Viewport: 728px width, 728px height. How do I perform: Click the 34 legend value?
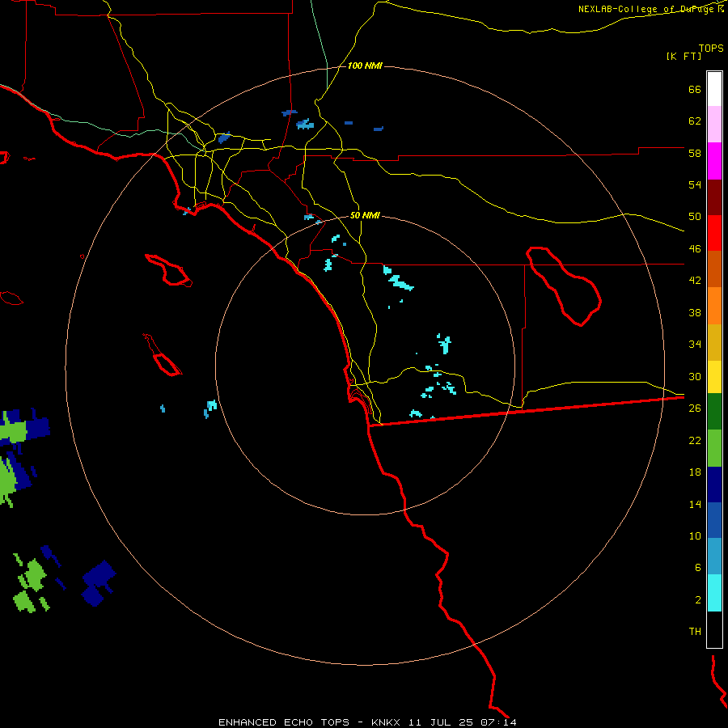tap(695, 344)
